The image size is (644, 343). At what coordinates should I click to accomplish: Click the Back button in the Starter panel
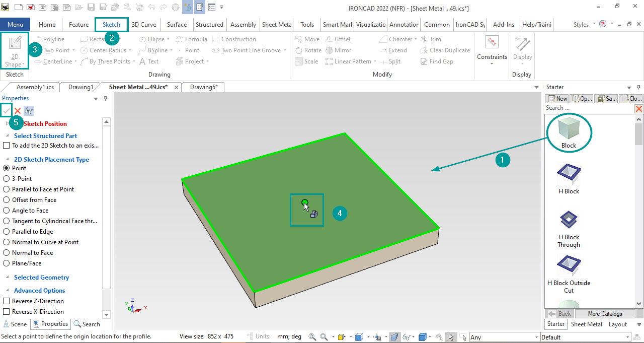[x=560, y=313]
